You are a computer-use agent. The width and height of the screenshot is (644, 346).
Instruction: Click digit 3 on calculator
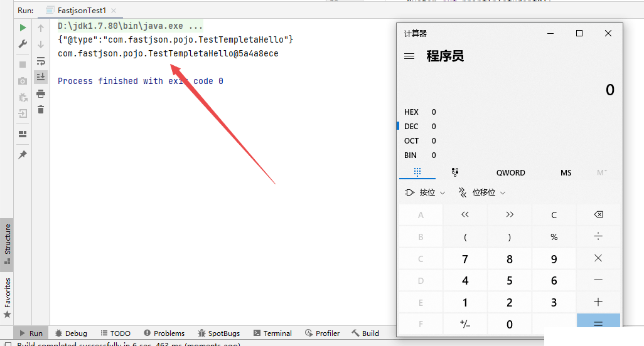(x=554, y=302)
